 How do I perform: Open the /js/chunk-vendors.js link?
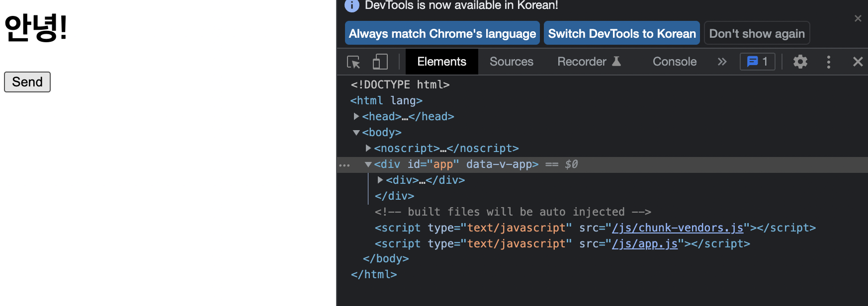click(678, 228)
